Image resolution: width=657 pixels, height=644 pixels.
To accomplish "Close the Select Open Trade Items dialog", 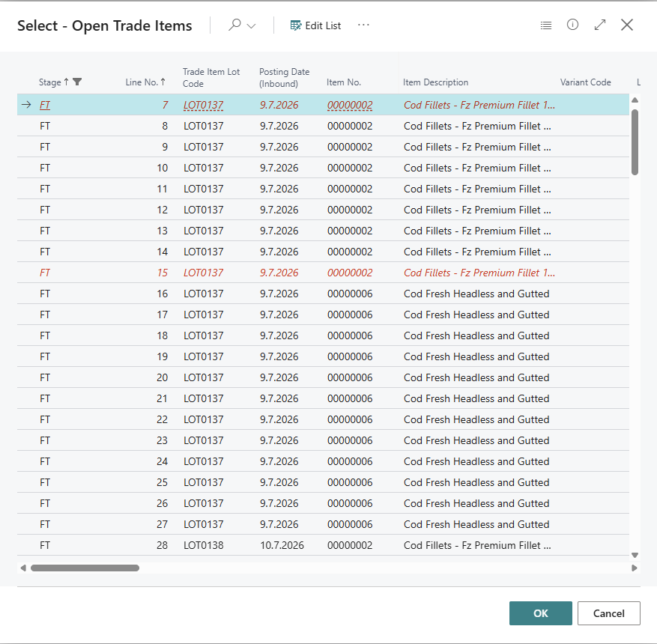I will (627, 25).
